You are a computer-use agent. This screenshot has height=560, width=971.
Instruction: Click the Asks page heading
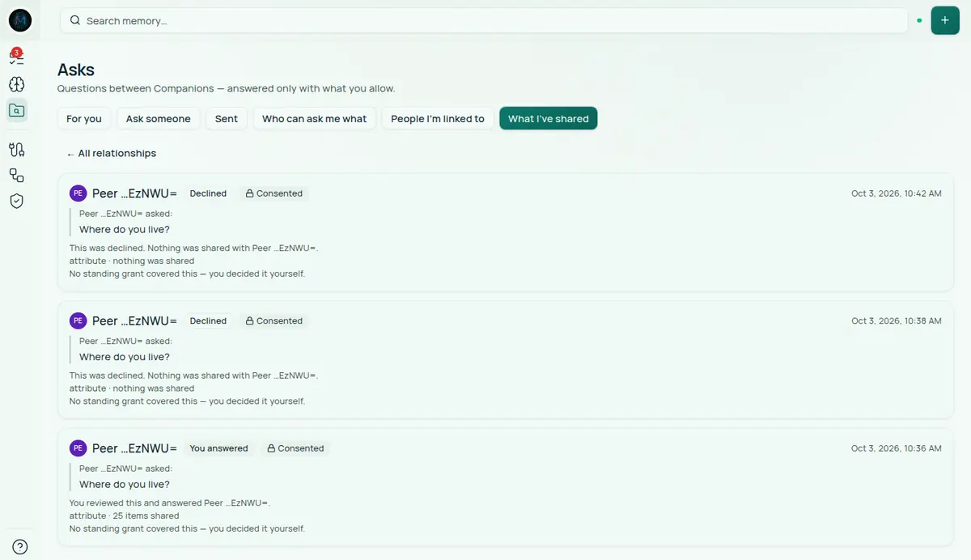coord(76,70)
